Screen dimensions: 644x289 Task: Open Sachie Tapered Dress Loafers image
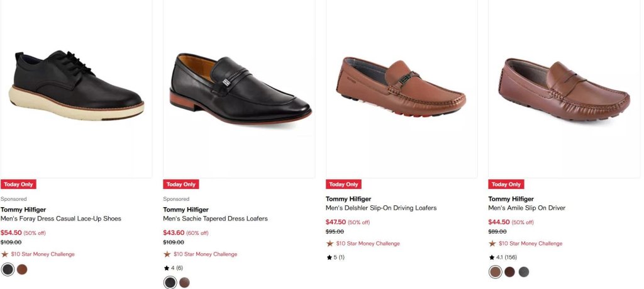239,89
